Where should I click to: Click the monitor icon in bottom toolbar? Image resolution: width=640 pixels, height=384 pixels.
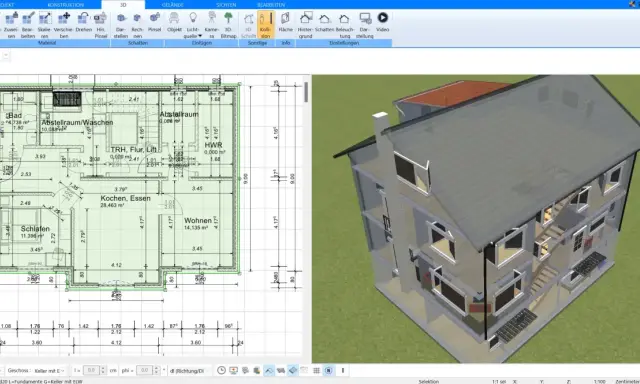pos(233,371)
